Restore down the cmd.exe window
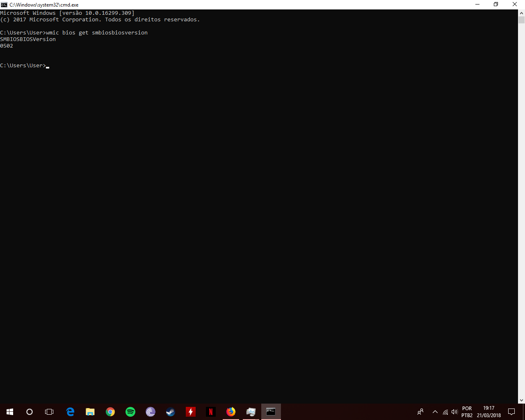This screenshot has width=525, height=420. [x=496, y=5]
